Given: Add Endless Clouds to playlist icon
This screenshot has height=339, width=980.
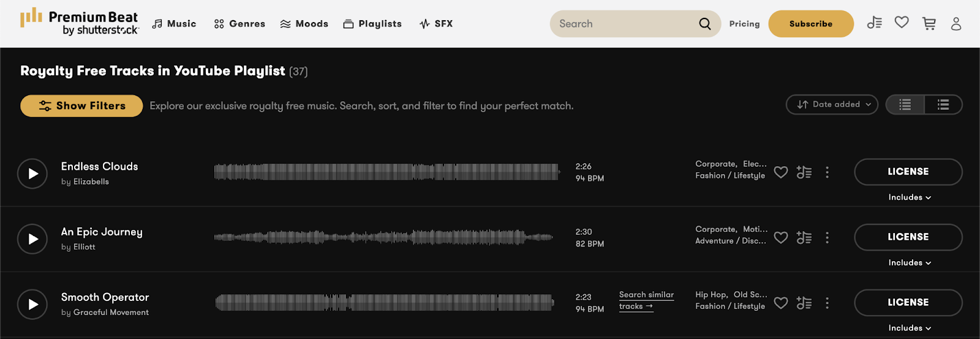Looking at the screenshot, I should click(x=804, y=172).
